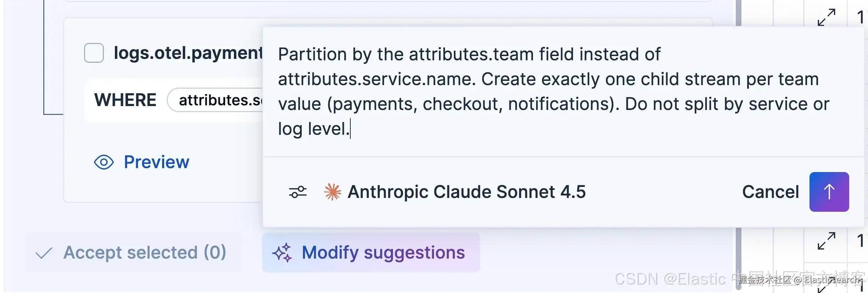Expand the lower fullscreen arrows icon
The height and width of the screenshot is (293, 868).
point(827,241)
